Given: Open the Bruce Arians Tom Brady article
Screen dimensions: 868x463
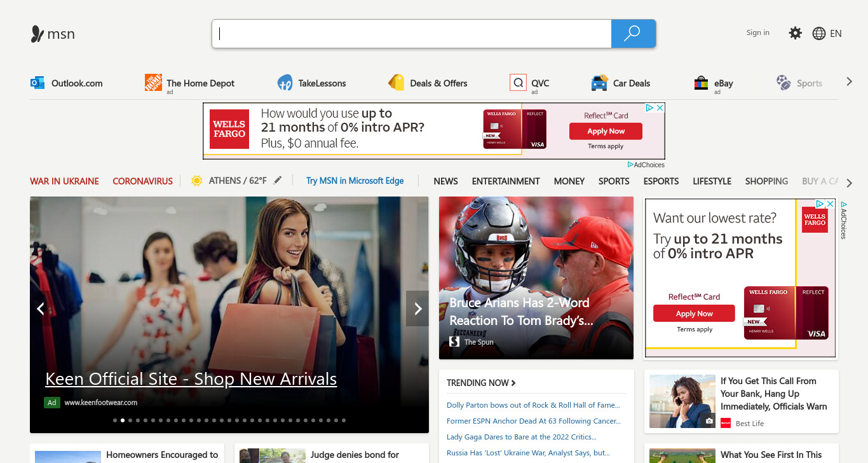Looking at the screenshot, I should [521, 312].
